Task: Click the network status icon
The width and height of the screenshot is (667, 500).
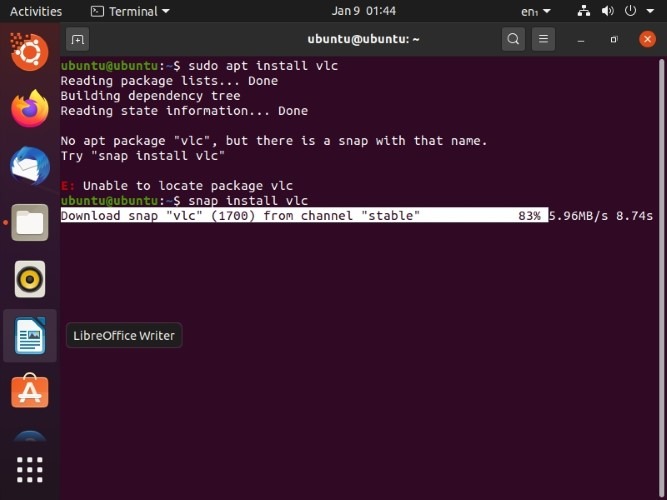Action: (584, 11)
